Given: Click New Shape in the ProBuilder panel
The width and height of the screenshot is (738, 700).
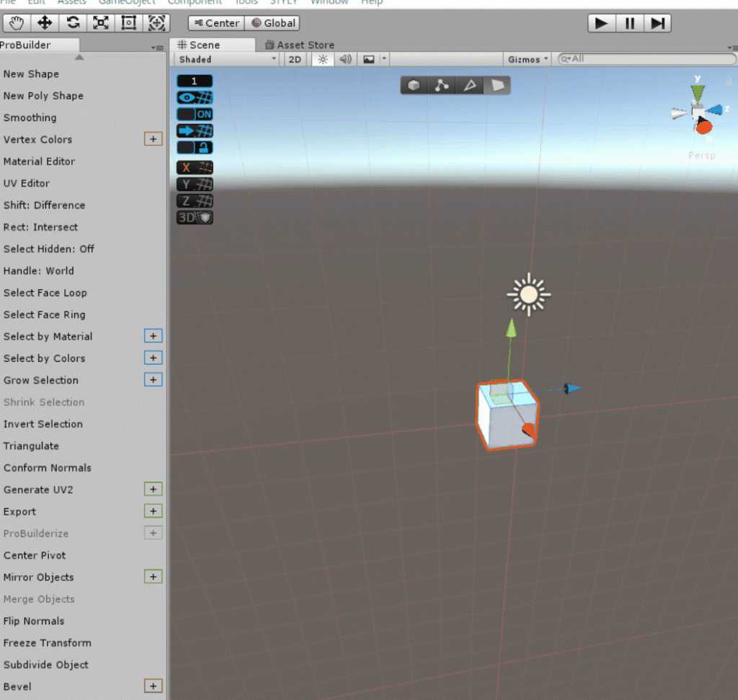Looking at the screenshot, I should tap(32, 74).
